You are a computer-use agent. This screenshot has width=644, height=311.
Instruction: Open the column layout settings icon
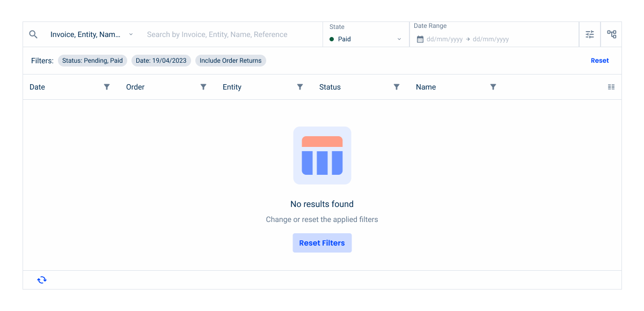(x=611, y=87)
